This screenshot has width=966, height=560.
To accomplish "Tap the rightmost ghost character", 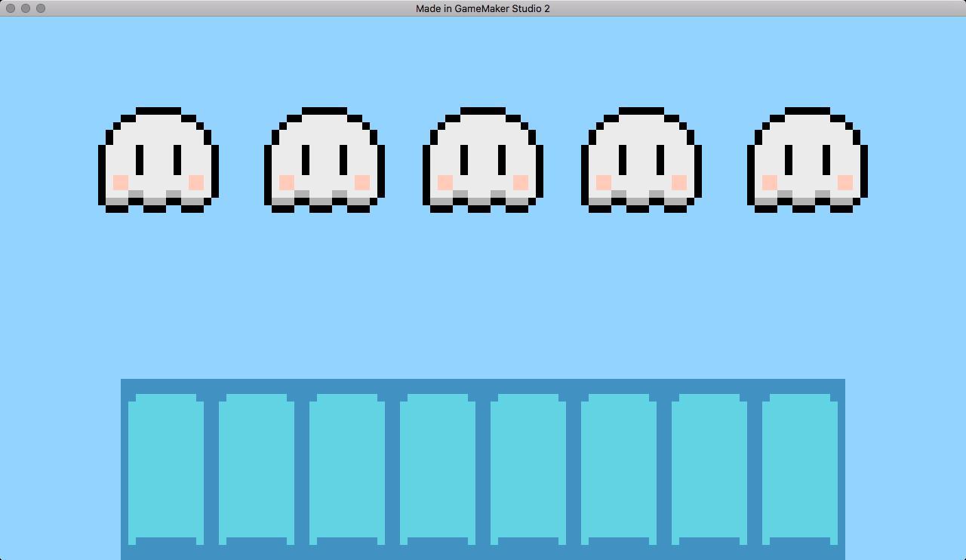I will [x=808, y=160].
